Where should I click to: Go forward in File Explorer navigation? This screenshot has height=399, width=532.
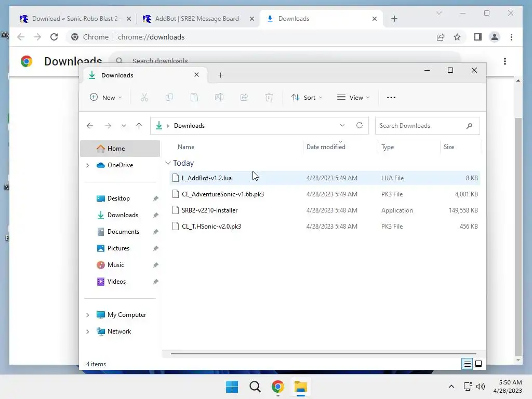pyautogui.click(x=108, y=126)
